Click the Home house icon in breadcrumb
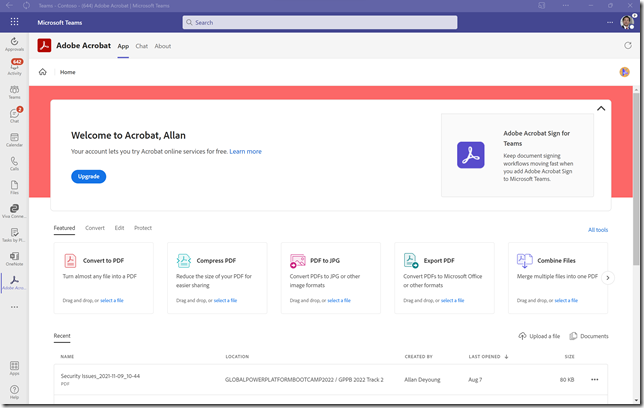This screenshot has height=408, width=644. coord(43,72)
